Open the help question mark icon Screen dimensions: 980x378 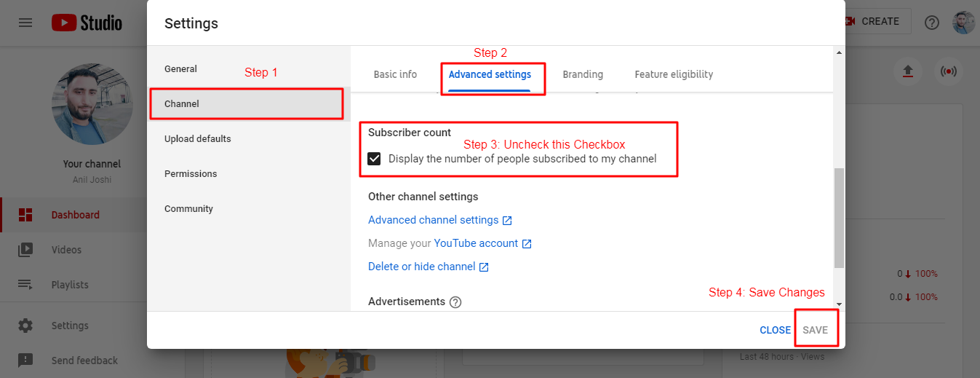click(932, 23)
